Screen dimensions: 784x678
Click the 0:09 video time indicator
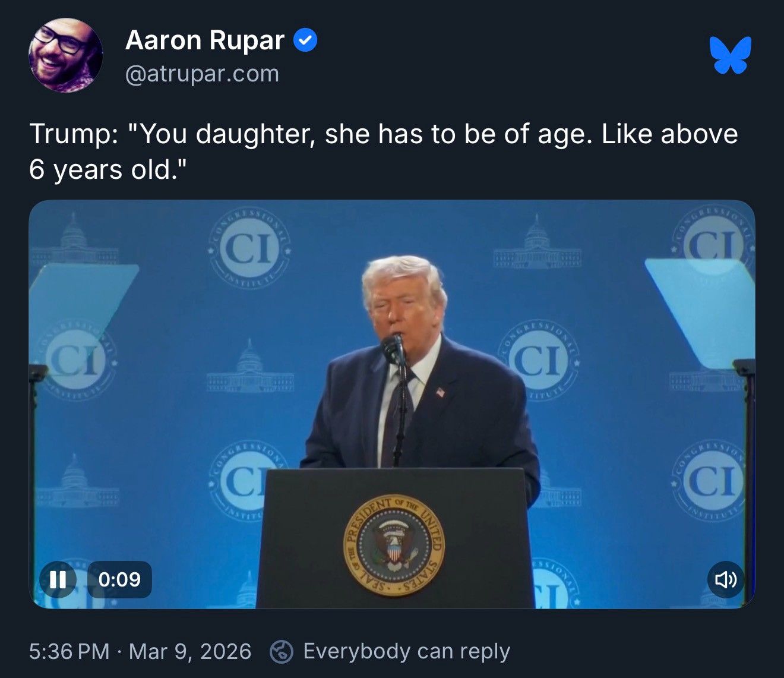tap(119, 579)
